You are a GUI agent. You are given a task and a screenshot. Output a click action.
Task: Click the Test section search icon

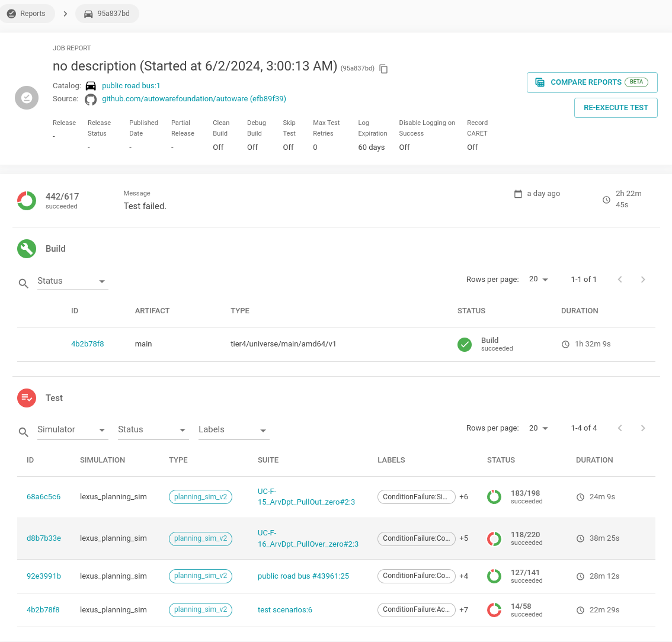24,432
